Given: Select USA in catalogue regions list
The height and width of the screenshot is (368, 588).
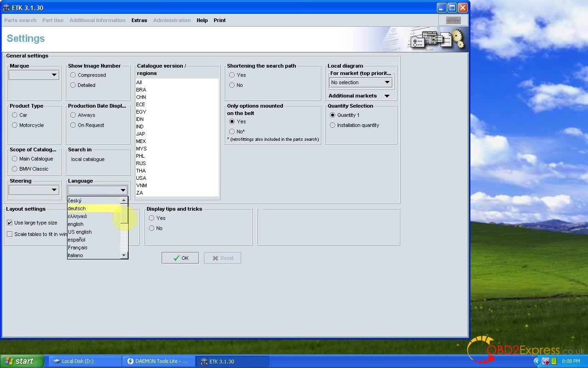Looking at the screenshot, I should tap(141, 178).
